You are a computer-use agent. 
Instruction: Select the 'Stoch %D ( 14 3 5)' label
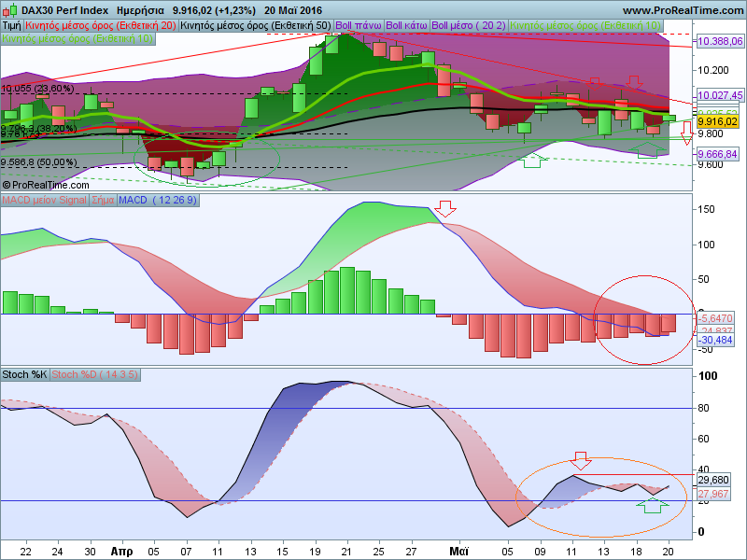[x=94, y=375]
